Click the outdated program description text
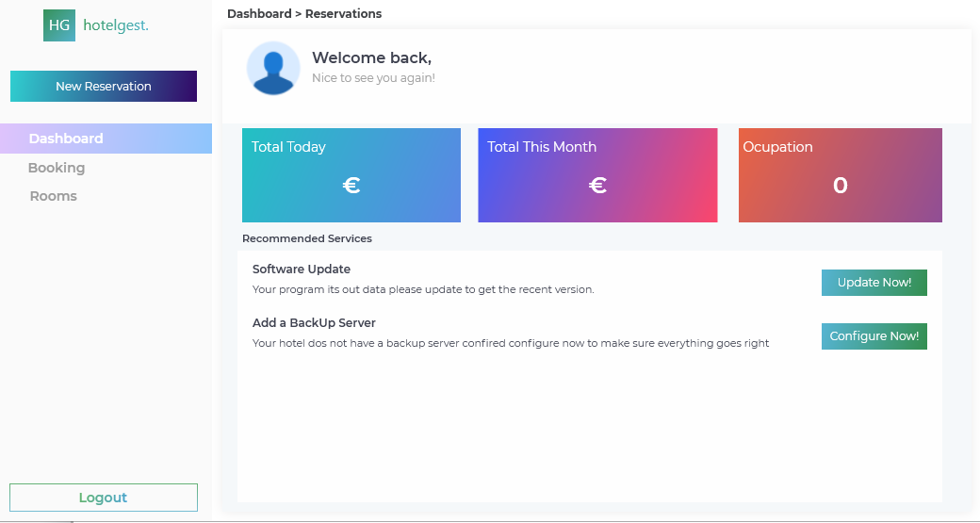This screenshot has height=523, width=980. [423, 289]
